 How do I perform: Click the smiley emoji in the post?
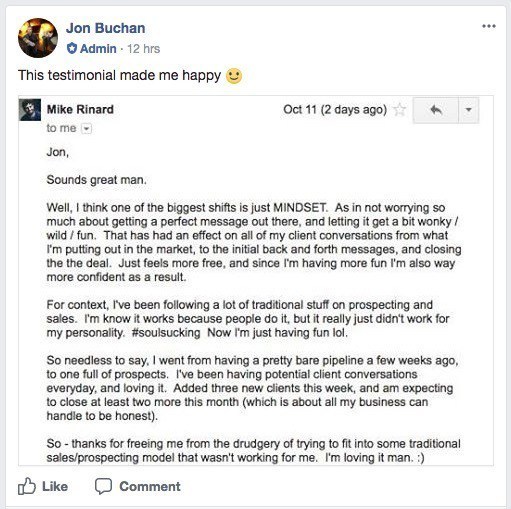pos(234,76)
